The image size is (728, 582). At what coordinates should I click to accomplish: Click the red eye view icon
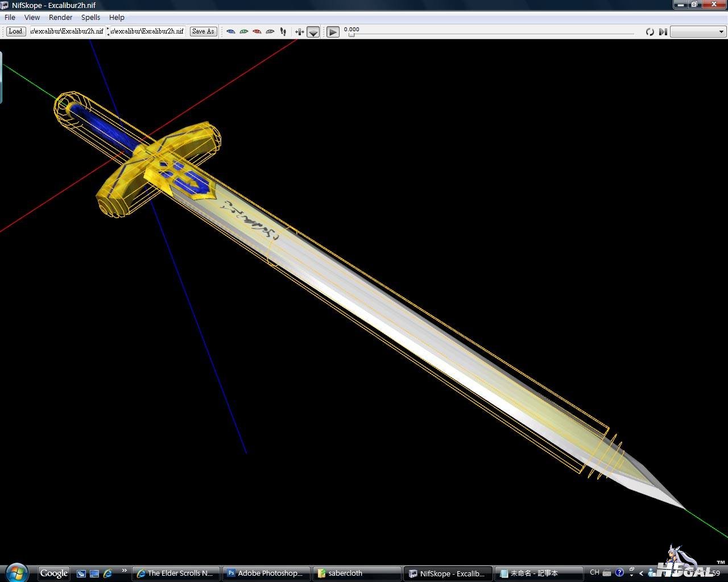(x=257, y=32)
